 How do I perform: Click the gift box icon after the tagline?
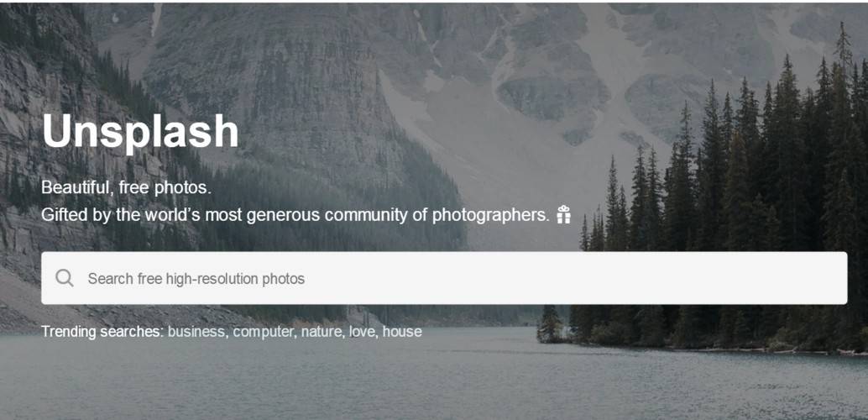click(x=563, y=214)
